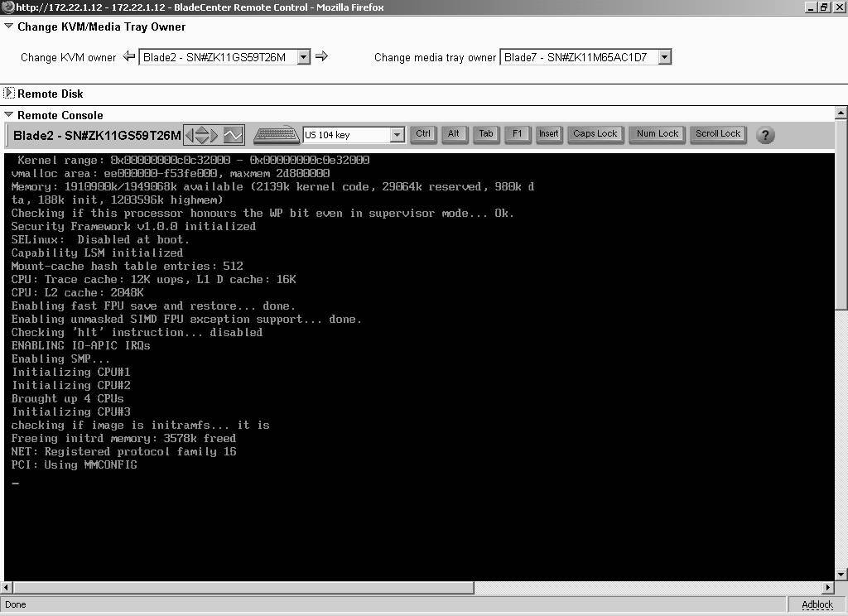Image resolution: width=848 pixels, height=616 pixels.
Task: Open the media tray owner dropdown
Action: point(664,57)
